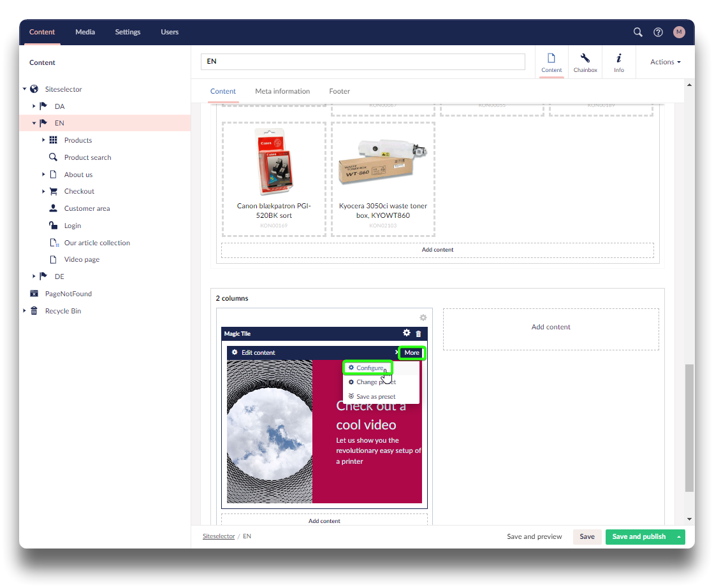Switch to the Meta information tab
Viewport: 714px width, 588px height.
(282, 91)
